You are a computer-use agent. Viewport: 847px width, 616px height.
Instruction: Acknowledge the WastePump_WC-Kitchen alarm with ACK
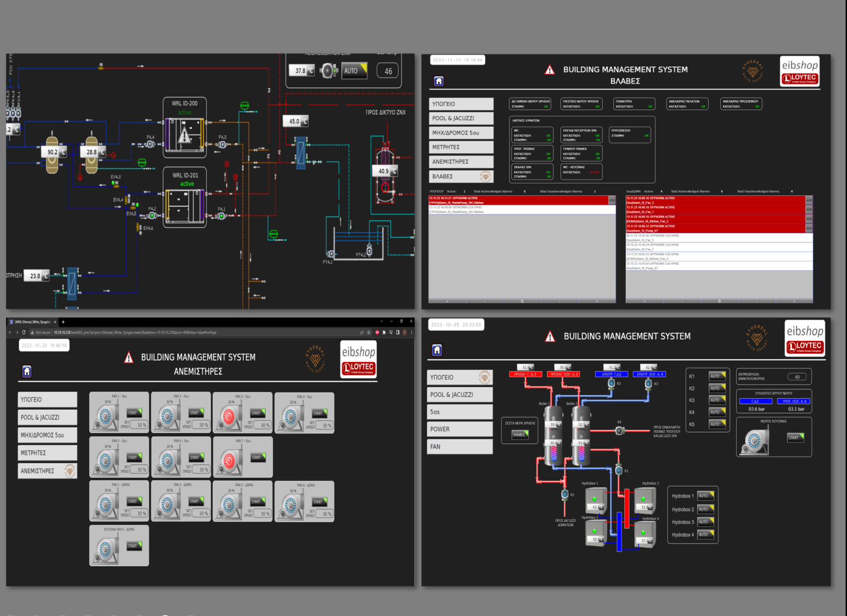[612, 200]
